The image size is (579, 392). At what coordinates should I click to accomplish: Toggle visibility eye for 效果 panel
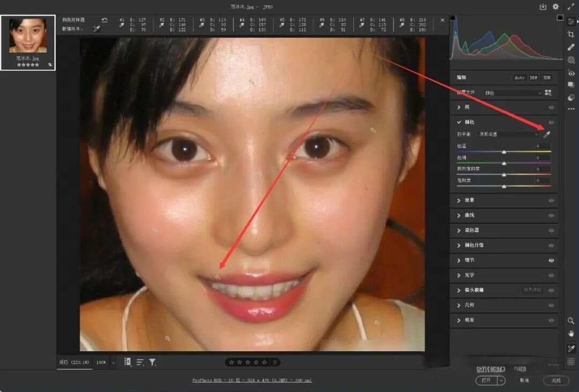tap(551, 201)
